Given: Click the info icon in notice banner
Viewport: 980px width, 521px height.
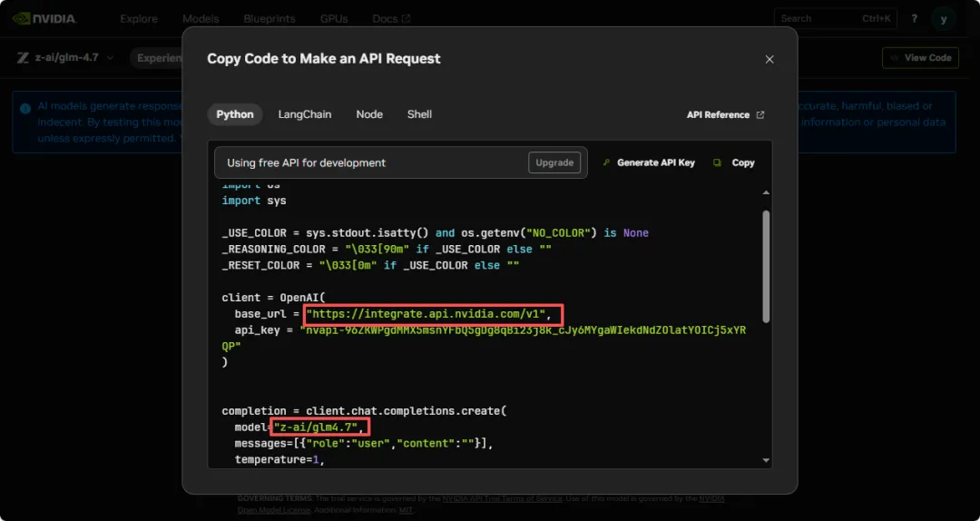Looking at the screenshot, I should click(25, 108).
